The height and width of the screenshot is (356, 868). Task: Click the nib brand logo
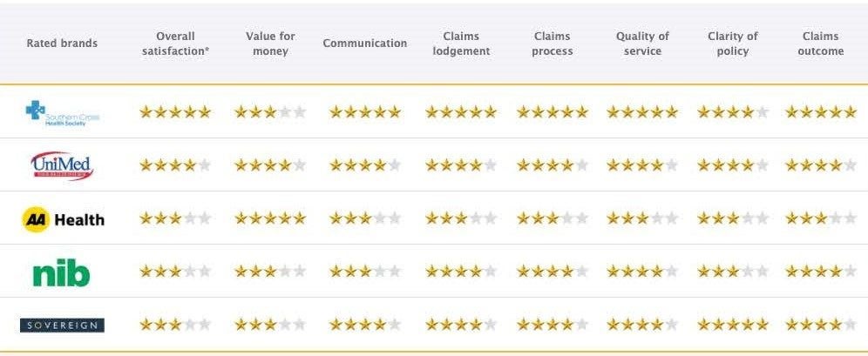click(x=62, y=272)
